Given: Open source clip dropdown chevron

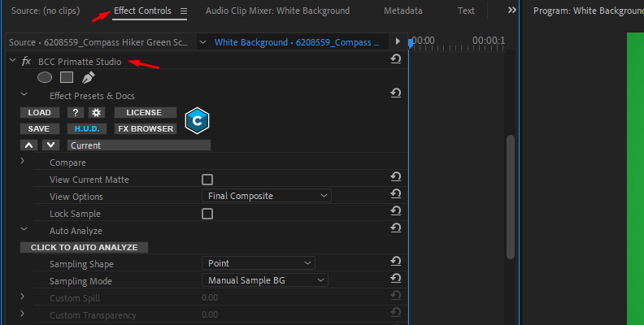Looking at the screenshot, I should [x=203, y=42].
